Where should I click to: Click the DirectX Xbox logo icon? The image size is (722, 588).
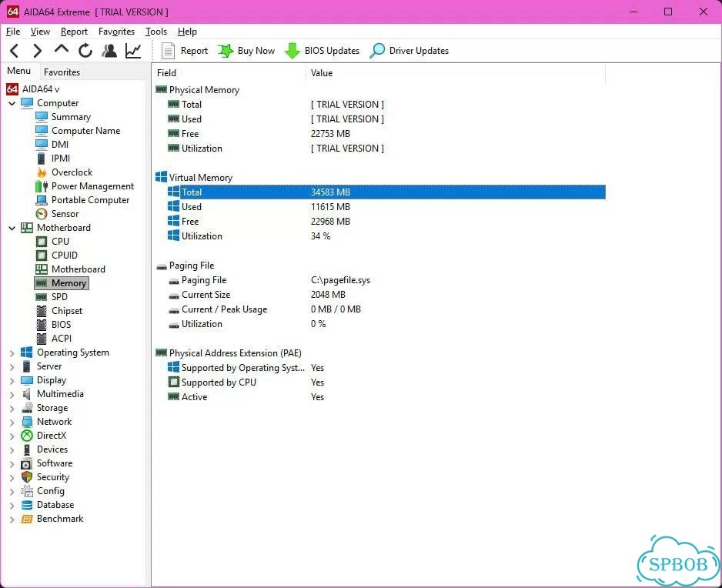[x=27, y=436]
